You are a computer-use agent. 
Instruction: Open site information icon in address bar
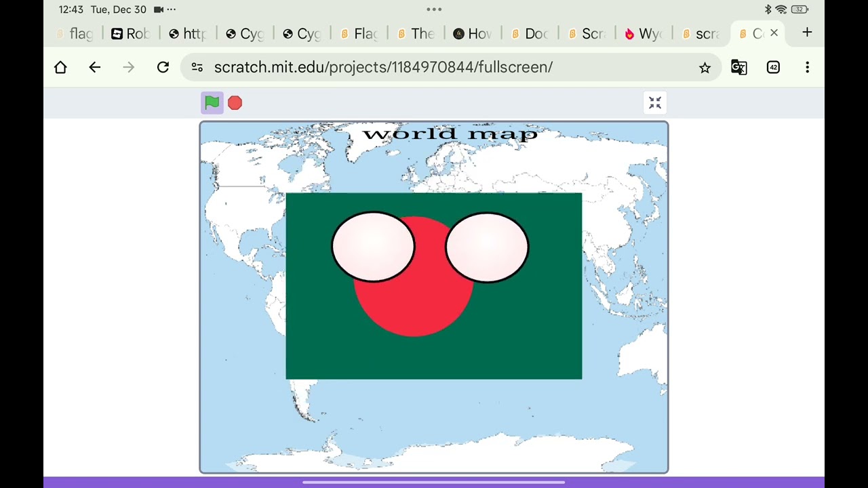tap(197, 67)
